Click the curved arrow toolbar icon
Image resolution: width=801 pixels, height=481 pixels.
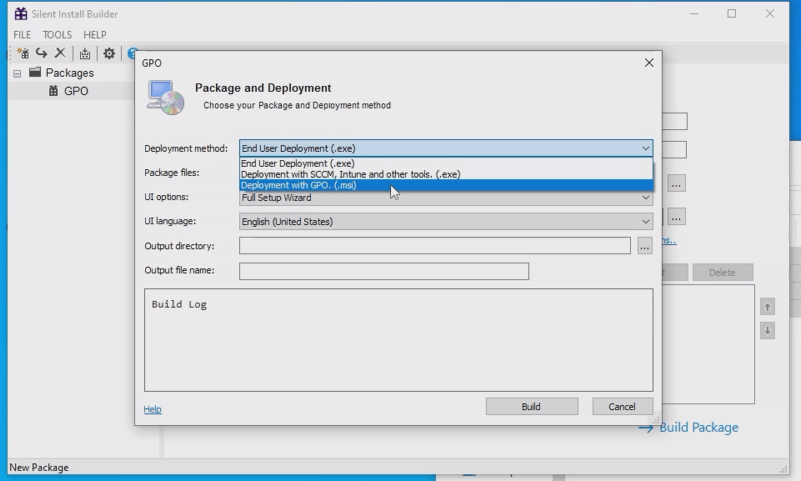pyautogui.click(x=41, y=53)
